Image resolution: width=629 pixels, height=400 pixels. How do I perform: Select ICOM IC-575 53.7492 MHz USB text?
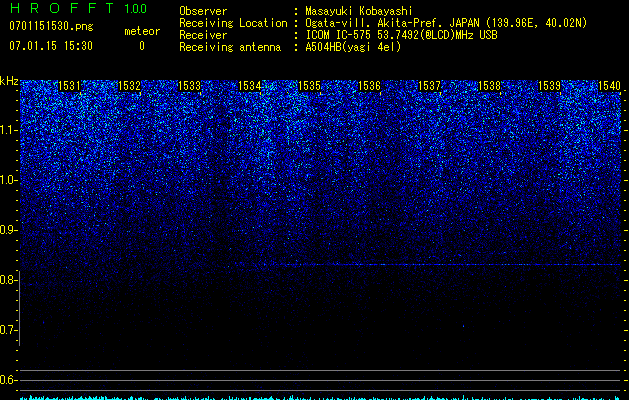tap(401, 35)
